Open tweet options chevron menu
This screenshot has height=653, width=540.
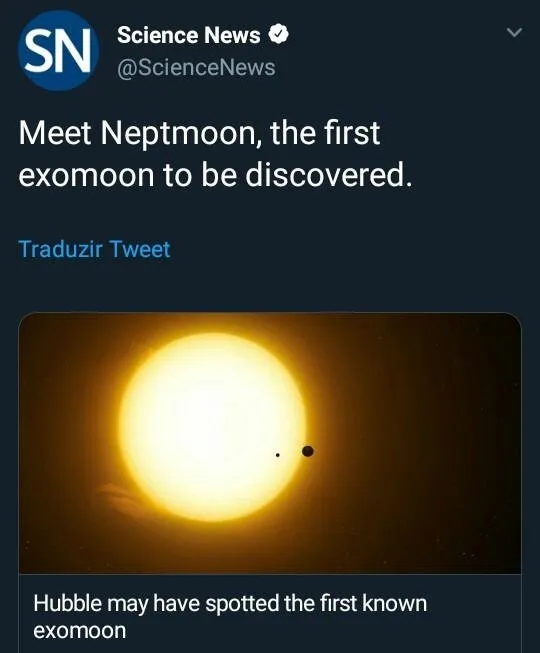(515, 32)
